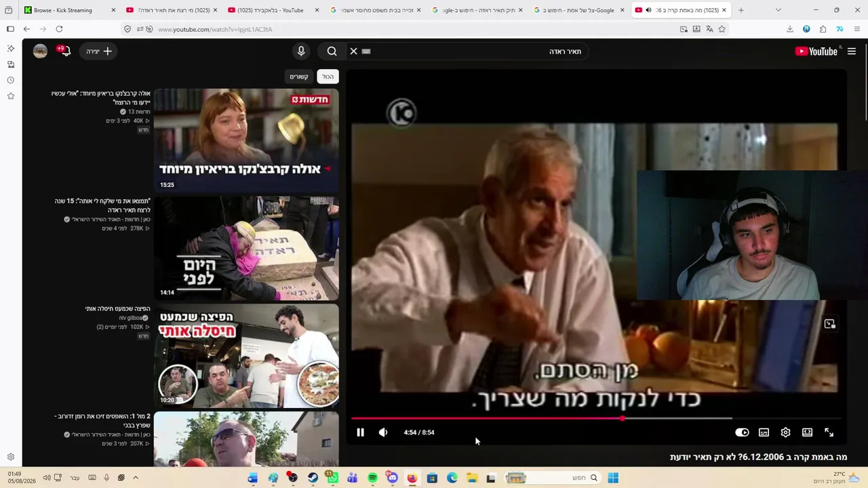Open the browser extensions puzzle icon
The width and height of the screenshot is (868, 488).
point(823,29)
